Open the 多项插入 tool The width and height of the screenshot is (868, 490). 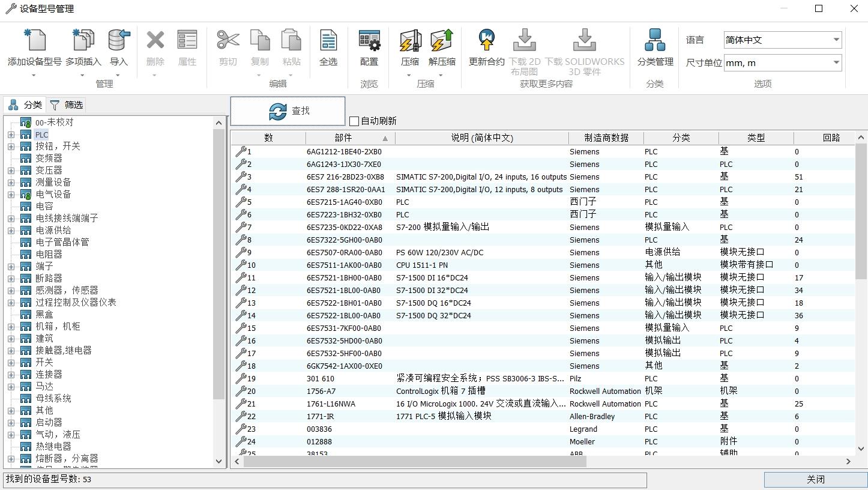(83, 41)
